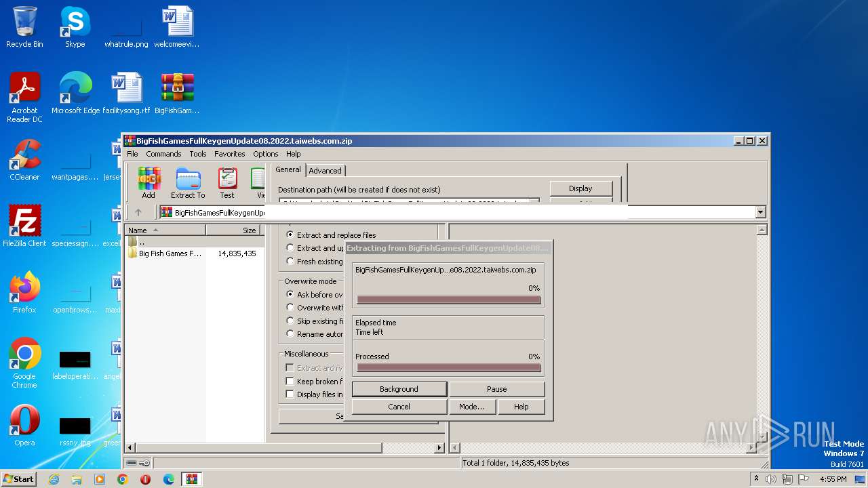Select the rssny.jpg desktop file
This screenshot has height=488, width=868.
(x=75, y=431)
